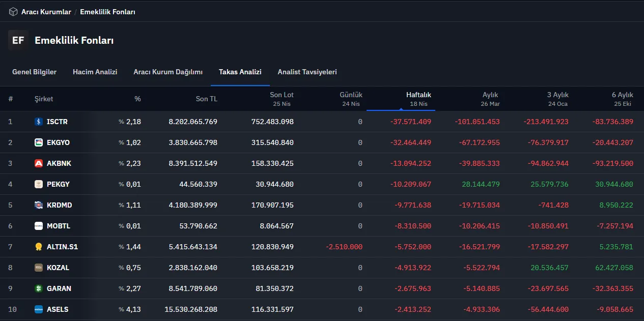The image size is (644, 321).
Task: Click PEKGY's monthly value 28.144.479
Action: 481,184
